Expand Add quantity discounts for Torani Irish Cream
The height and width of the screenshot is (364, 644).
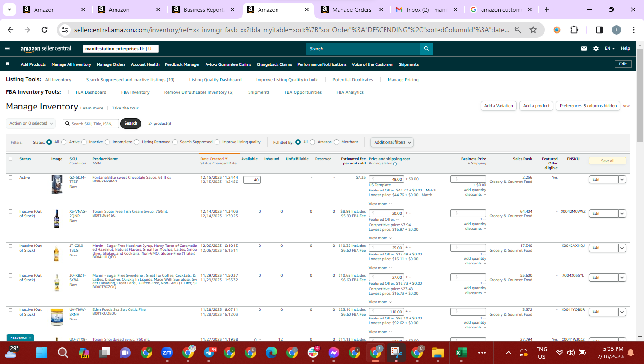coord(475,226)
